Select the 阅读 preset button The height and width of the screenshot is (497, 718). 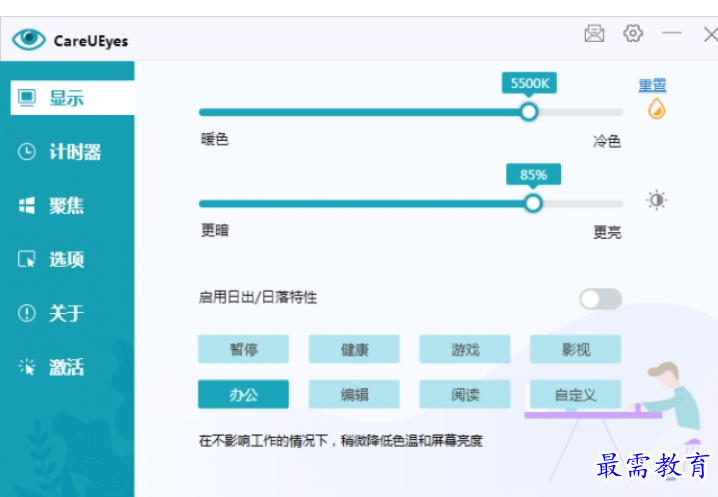(x=465, y=394)
